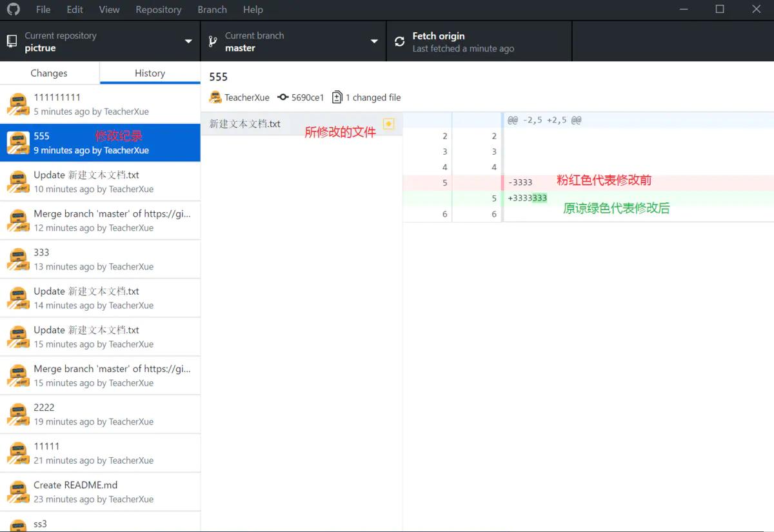This screenshot has width=774, height=532.
Task: Click the commit hash 5690ce1
Action: (x=308, y=97)
